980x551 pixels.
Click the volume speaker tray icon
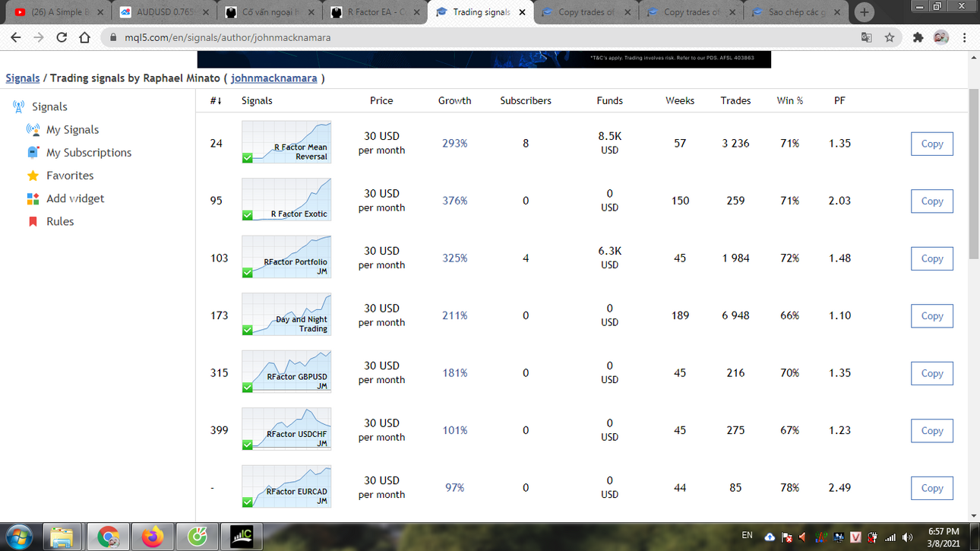[907, 537]
